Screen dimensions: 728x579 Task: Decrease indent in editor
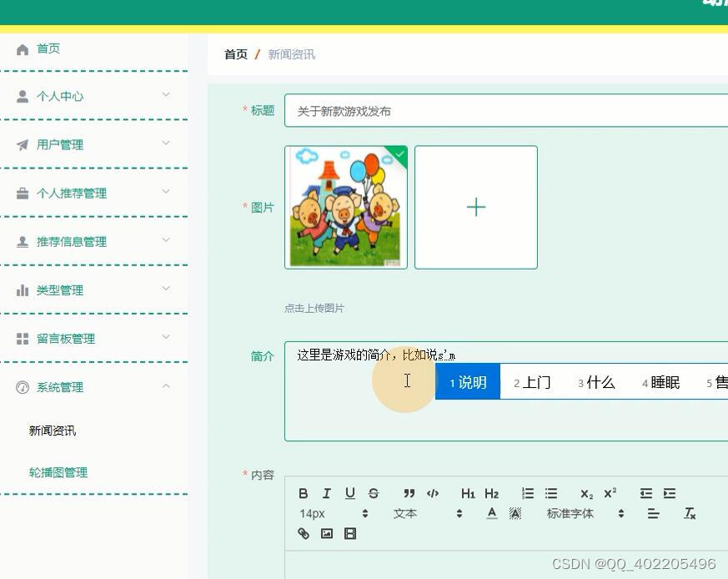tap(645, 493)
